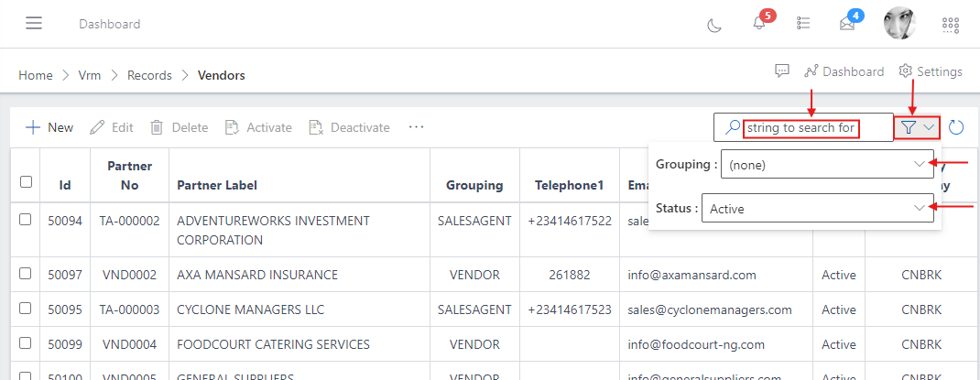Toggle the select-all header checkbox
The width and height of the screenshot is (980, 380).
[26, 182]
